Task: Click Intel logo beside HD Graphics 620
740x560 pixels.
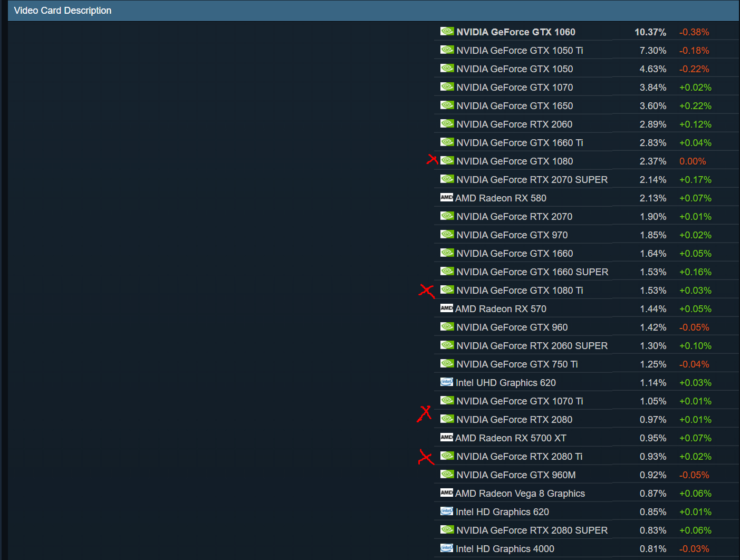Action: (x=447, y=511)
